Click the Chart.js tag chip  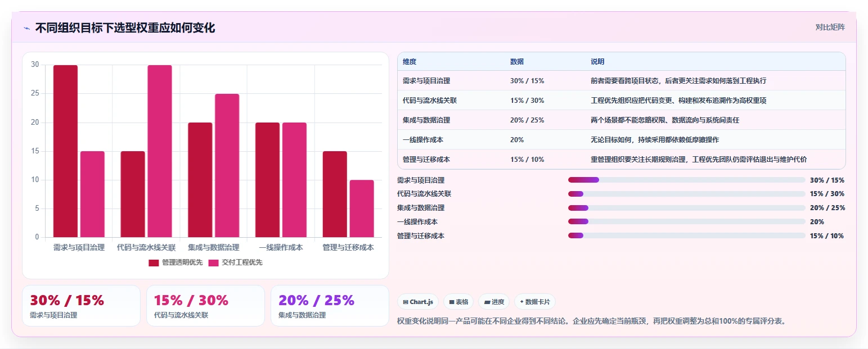pyautogui.click(x=417, y=302)
